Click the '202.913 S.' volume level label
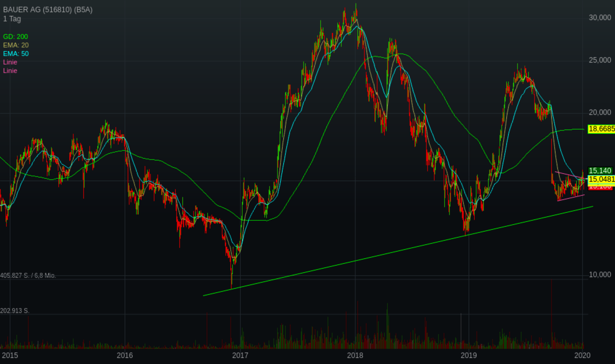The height and width of the screenshot is (364, 615). [x=15, y=311]
